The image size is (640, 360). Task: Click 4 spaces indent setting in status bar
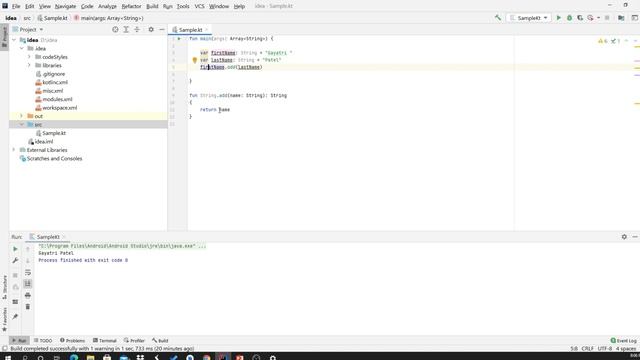626,349
